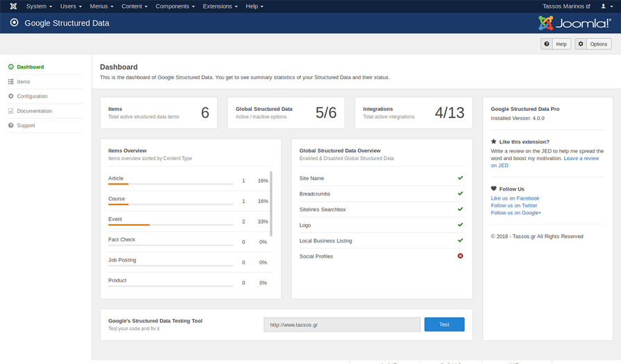Open the Components menu

pyautogui.click(x=175, y=6)
